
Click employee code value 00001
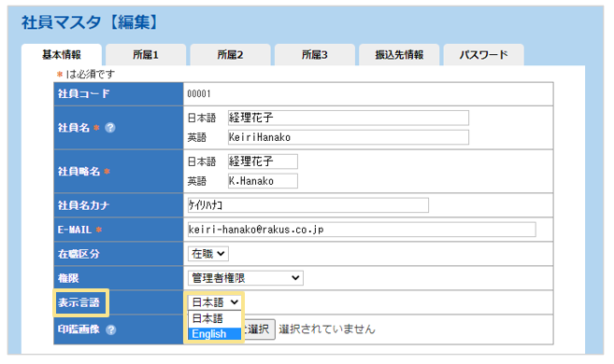199,94
